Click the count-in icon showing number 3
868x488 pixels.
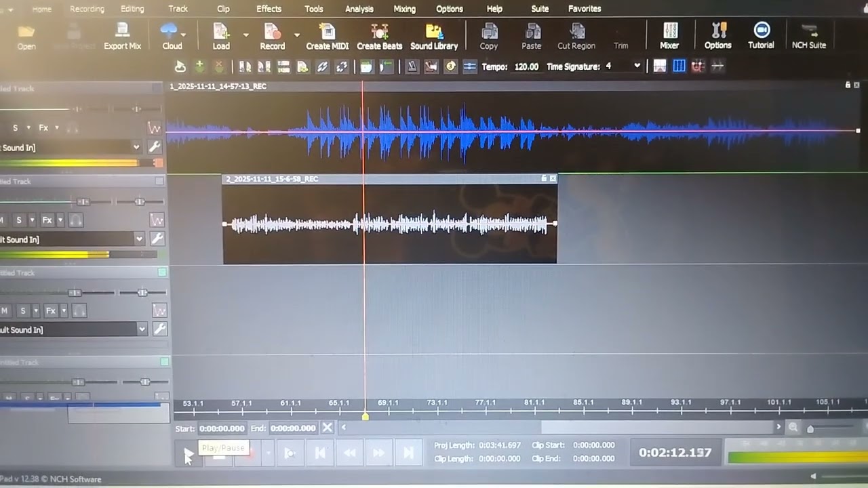(450, 66)
